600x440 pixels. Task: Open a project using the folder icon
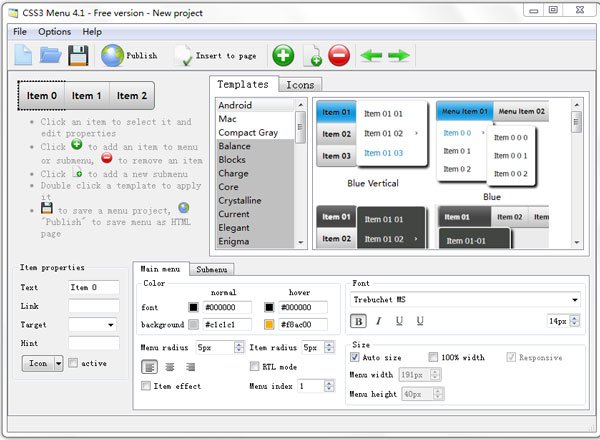(x=51, y=55)
